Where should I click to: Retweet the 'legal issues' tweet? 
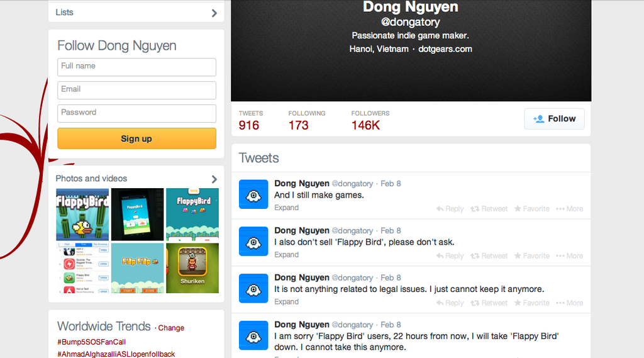pos(489,303)
